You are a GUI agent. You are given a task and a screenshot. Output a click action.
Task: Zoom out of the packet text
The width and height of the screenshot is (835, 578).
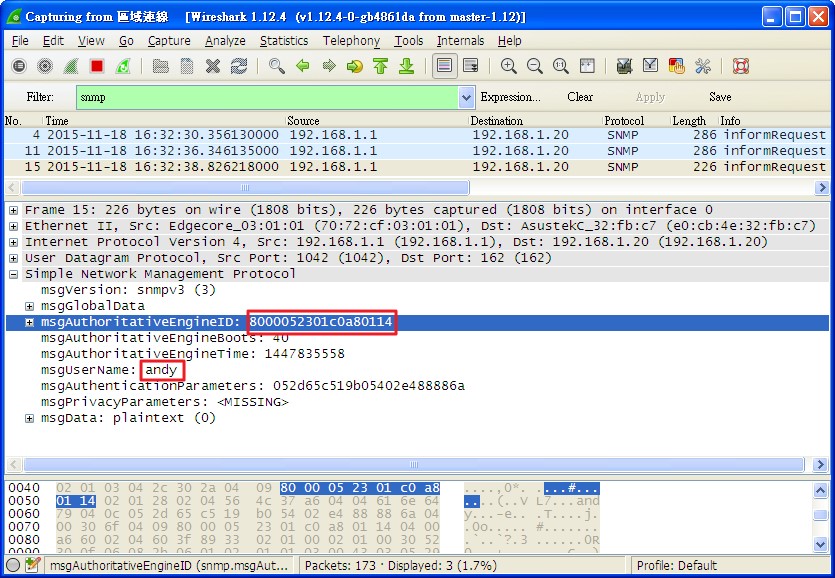pos(534,66)
